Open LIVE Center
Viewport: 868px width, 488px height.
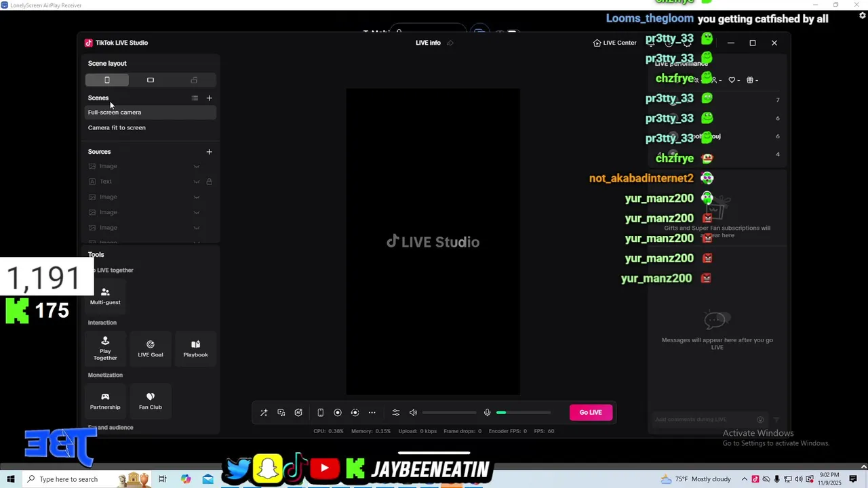coord(615,43)
